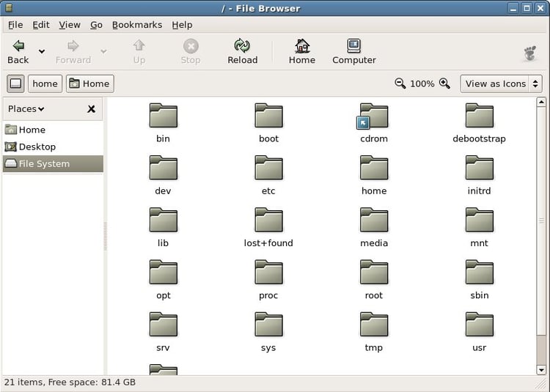
Task: Go to Home via toolbar house icon
Action: [302, 51]
